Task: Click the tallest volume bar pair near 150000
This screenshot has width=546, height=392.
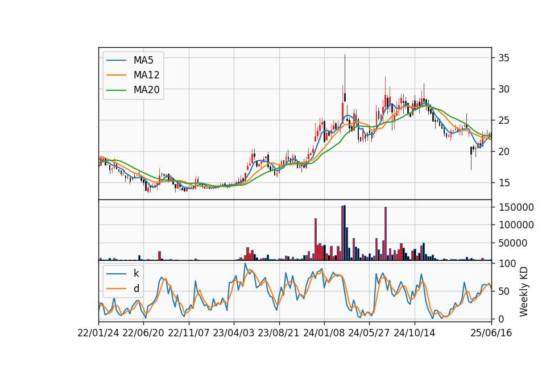Action: point(344,233)
